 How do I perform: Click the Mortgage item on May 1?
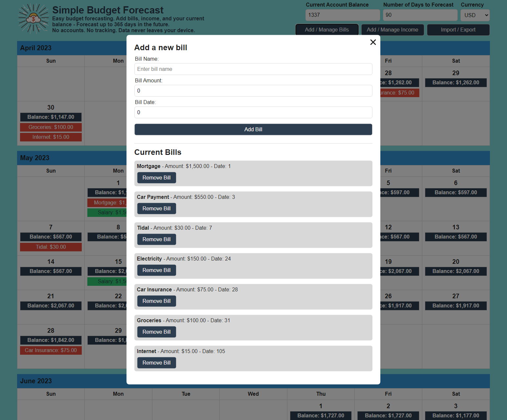(107, 202)
